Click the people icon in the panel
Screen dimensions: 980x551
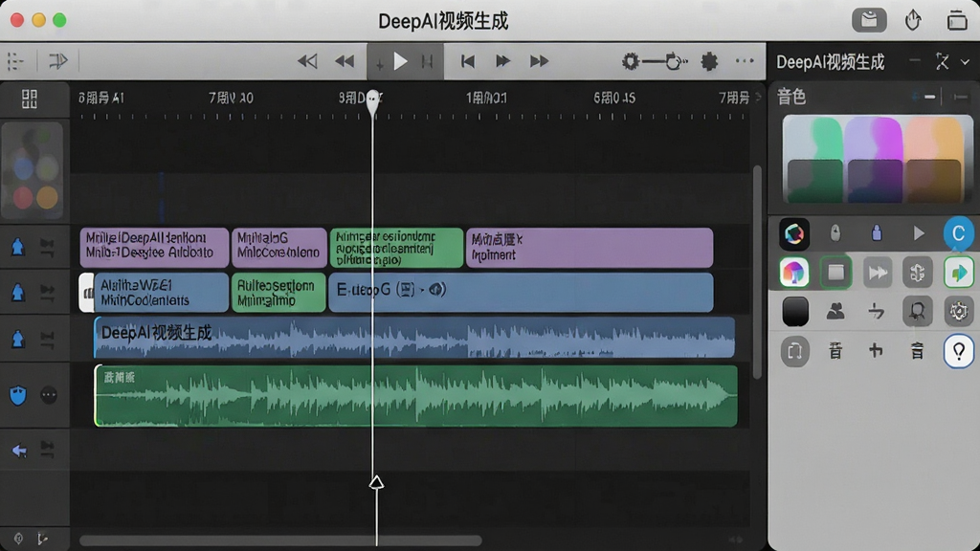(x=835, y=311)
